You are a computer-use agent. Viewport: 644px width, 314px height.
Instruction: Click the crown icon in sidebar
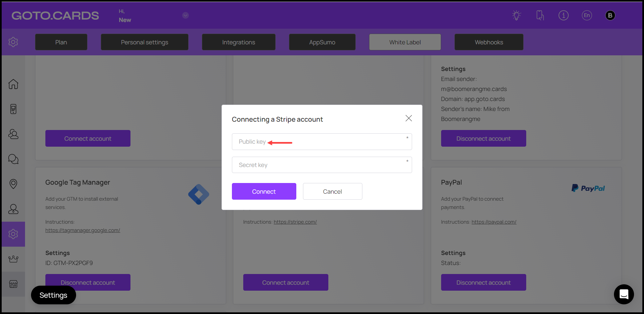coord(13,259)
